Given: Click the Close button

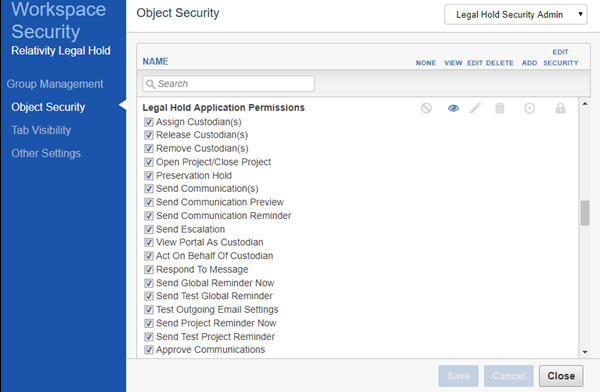Looking at the screenshot, I should pos(561,376).
